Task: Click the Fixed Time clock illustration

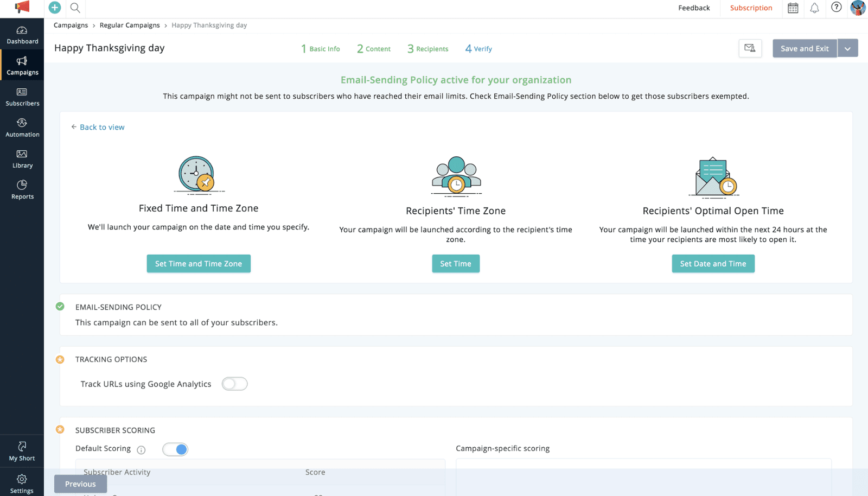Action: pos(199,175)
